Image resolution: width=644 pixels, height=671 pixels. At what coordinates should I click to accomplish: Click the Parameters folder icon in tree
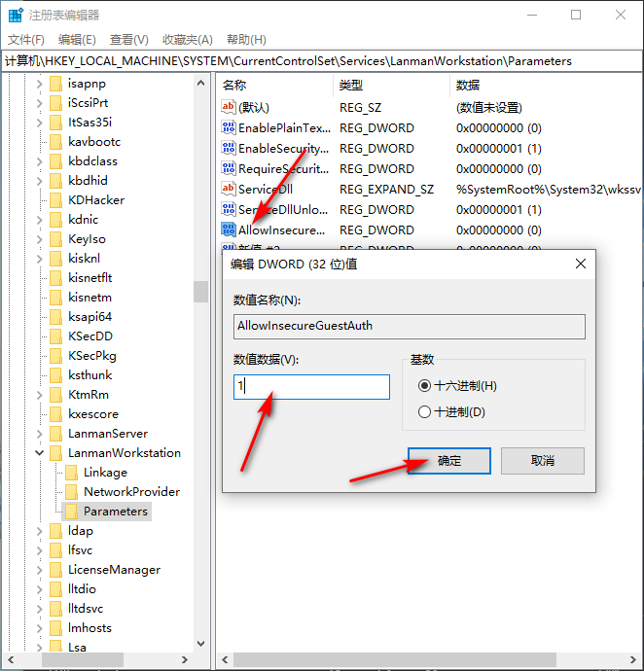[72, 512]
